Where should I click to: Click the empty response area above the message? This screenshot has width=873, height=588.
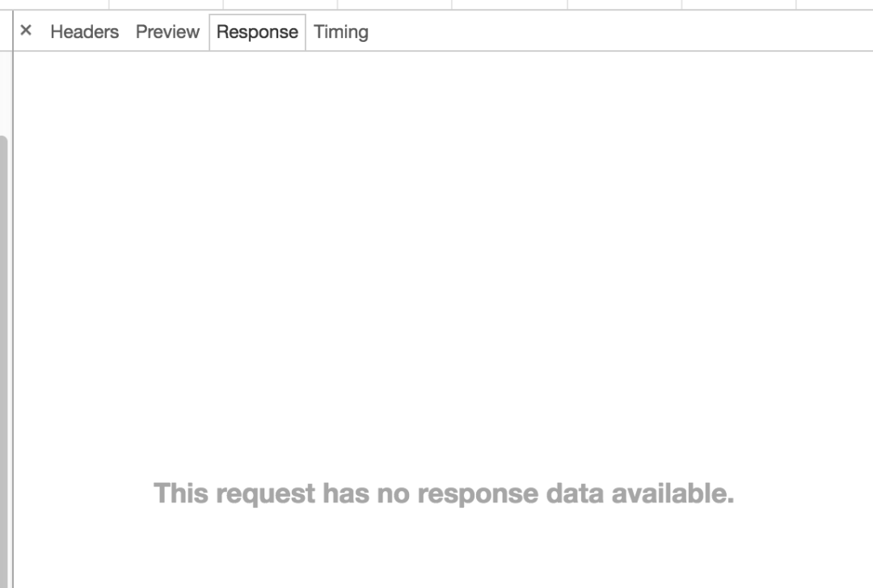click(x=444, y=262)
